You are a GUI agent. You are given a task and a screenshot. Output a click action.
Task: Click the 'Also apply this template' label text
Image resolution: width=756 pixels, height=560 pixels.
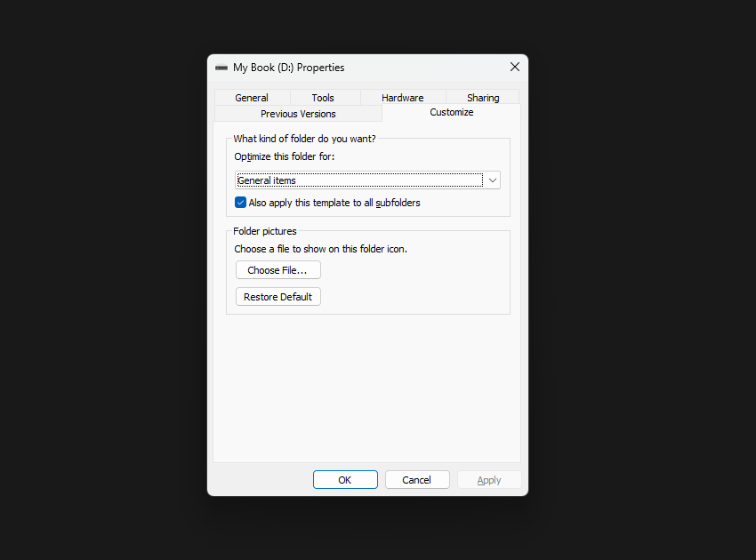(x=334, y=203)
